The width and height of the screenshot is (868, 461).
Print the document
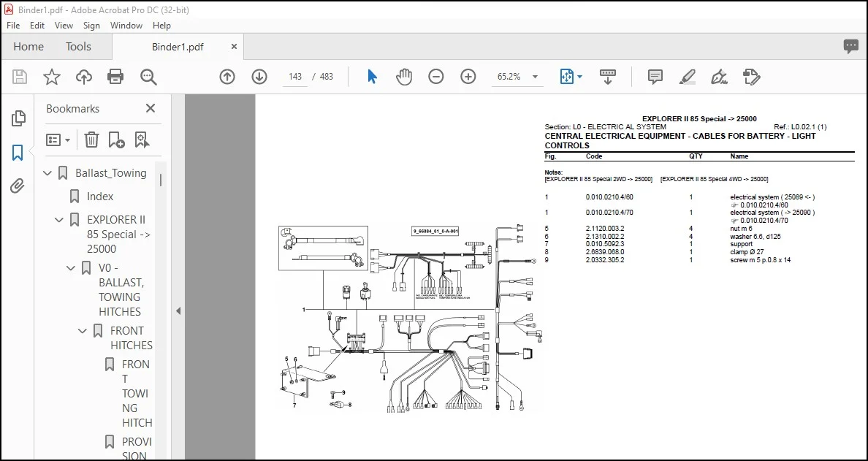pos(115,77)
